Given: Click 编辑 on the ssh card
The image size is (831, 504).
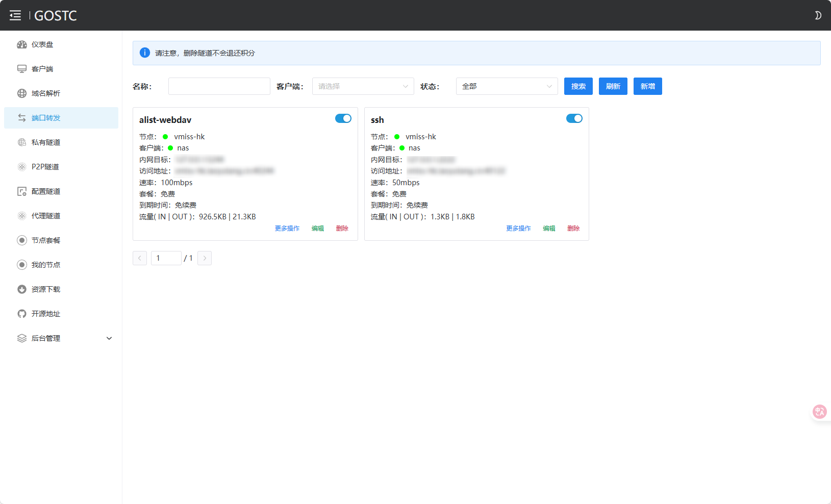Looking at the screenshot, I should (549, 229).
